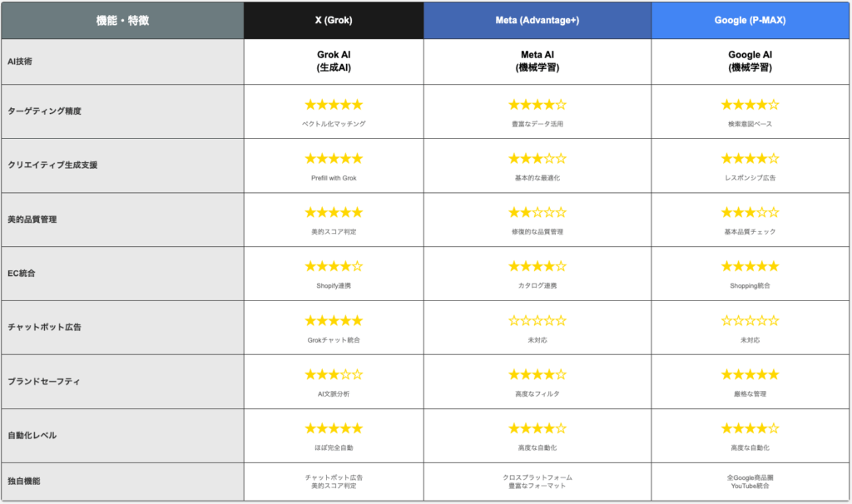The image size is (852, 504).
Task: Click Meta star rating for クリエイティブ生成支援
Action: (537, 159)
